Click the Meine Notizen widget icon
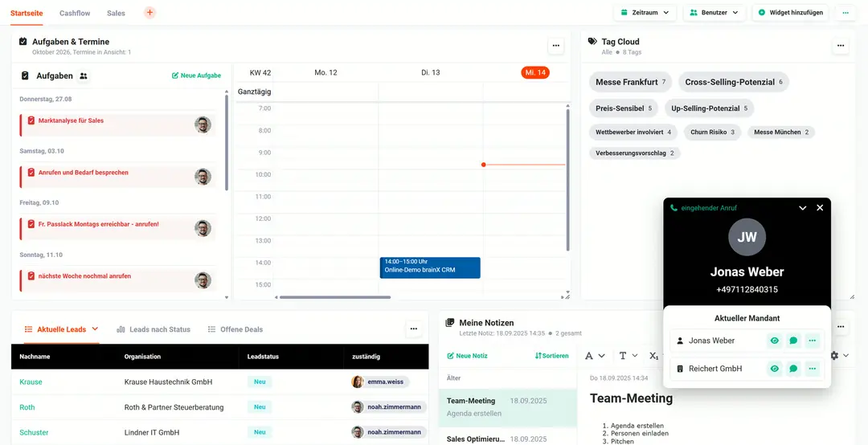Viewport: 868px width, 445px height. coord(449,322)
